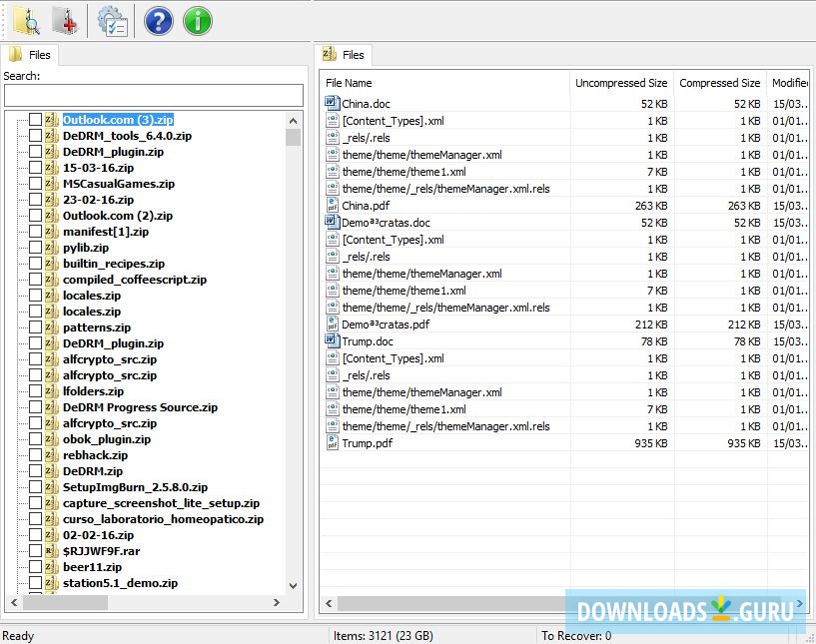Open Help via the blue question mark
The width and height of the screenshot is (816, 644).
pos(158,20)
